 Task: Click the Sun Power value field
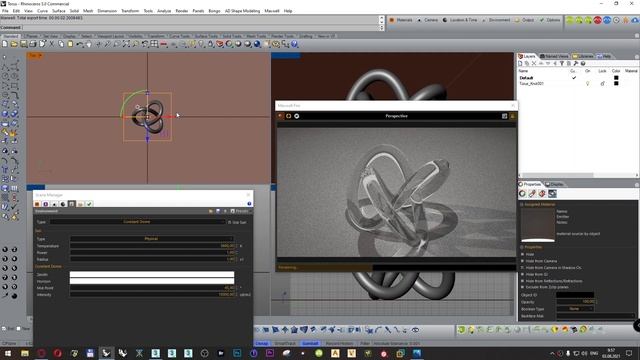153,252
